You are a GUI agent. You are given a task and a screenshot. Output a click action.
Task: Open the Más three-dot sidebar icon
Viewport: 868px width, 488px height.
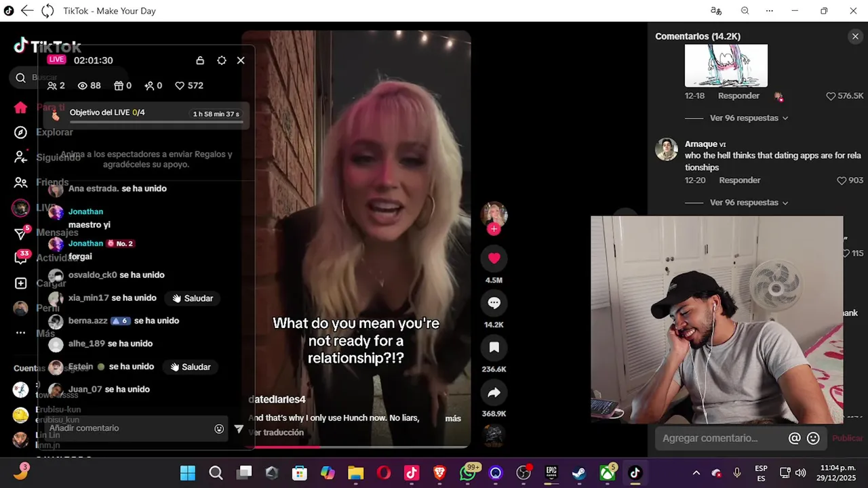(x=21, y=333)
